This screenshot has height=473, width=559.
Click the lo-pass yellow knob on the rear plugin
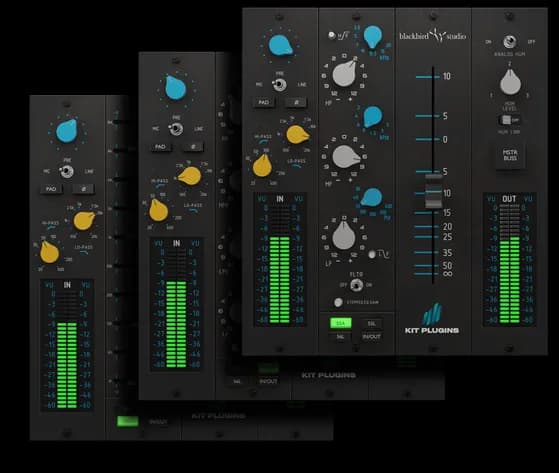(x=84, y=220)
